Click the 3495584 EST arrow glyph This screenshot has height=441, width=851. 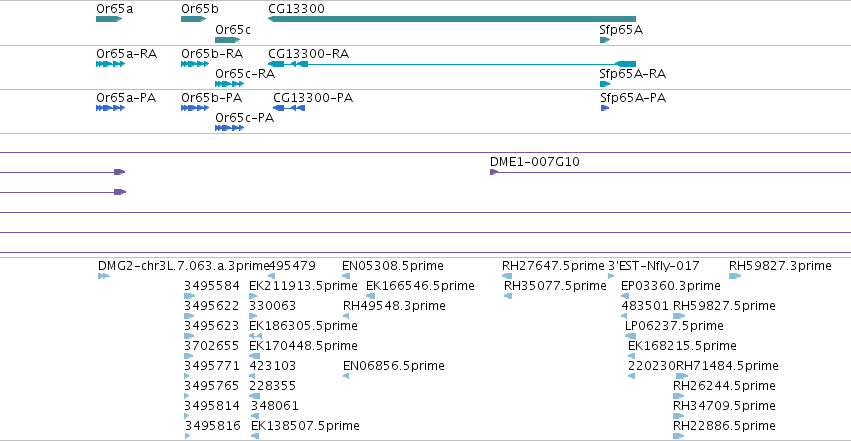coord(189,296)
